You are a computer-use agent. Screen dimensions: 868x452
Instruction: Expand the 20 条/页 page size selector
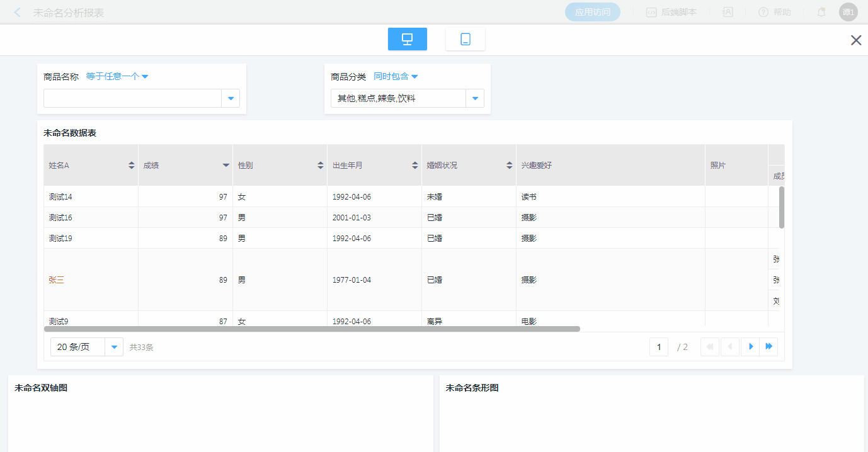(x=114, y=347)
